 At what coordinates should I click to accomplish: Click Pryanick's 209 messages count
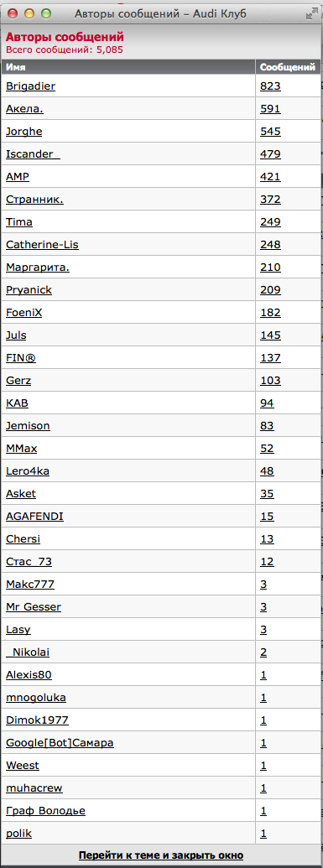click(270, 290)
